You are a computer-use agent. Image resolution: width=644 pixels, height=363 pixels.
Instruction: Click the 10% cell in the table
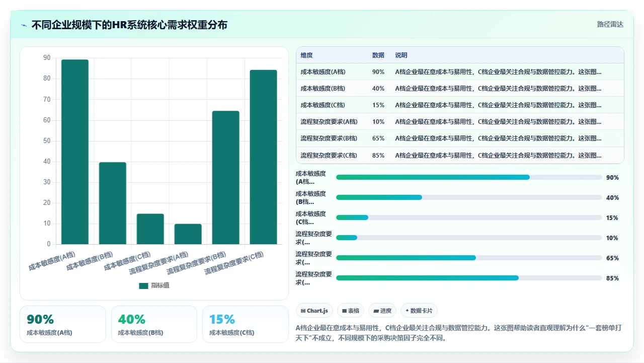click(378, 122)
